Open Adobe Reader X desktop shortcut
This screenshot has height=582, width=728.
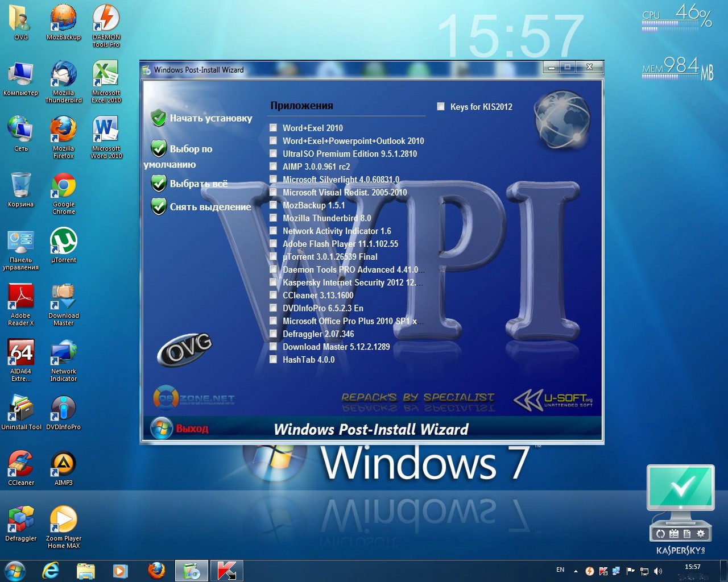pos(21,305)
